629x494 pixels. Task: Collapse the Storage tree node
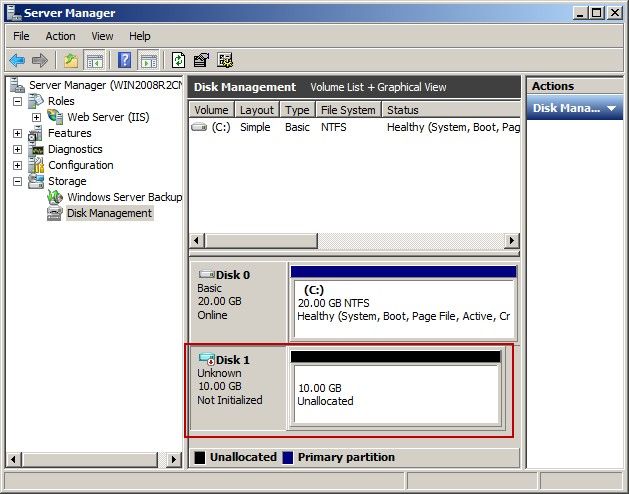(17, 181)
